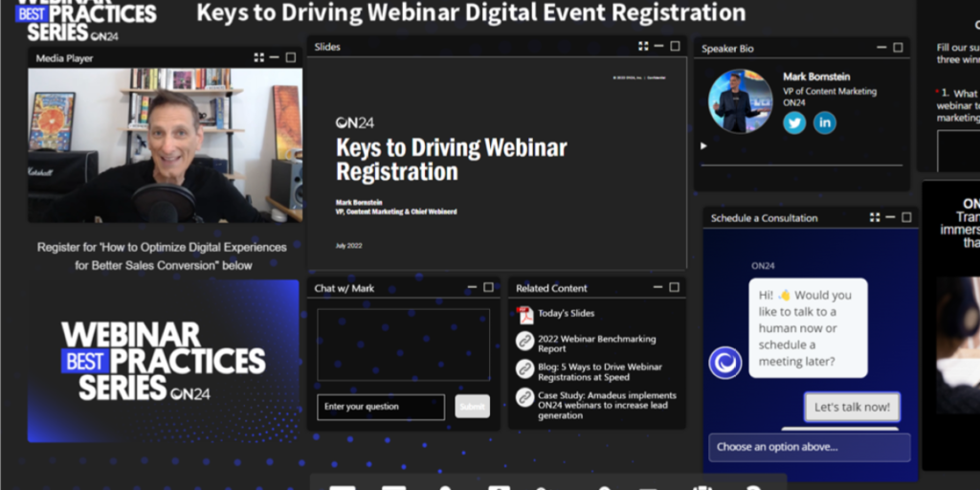This screenshot has height=490, width=980.
Task: Click the survey answer text box
Action: coord(959,150)
